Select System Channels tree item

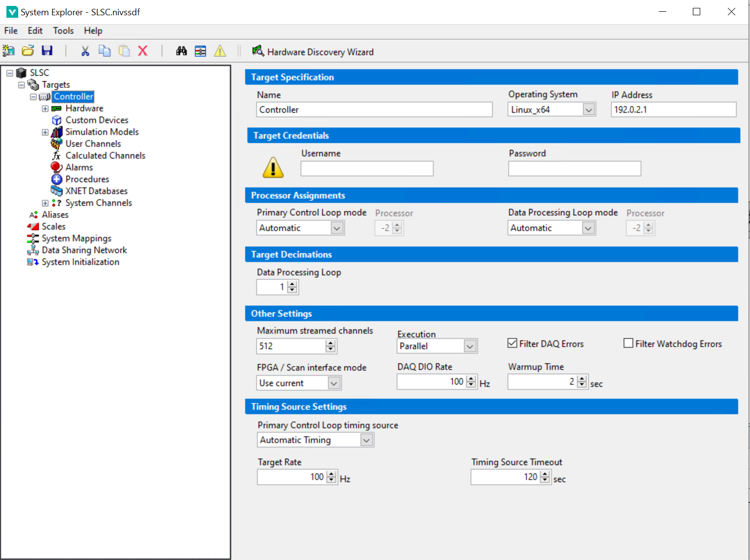click(x=99, y=203)
